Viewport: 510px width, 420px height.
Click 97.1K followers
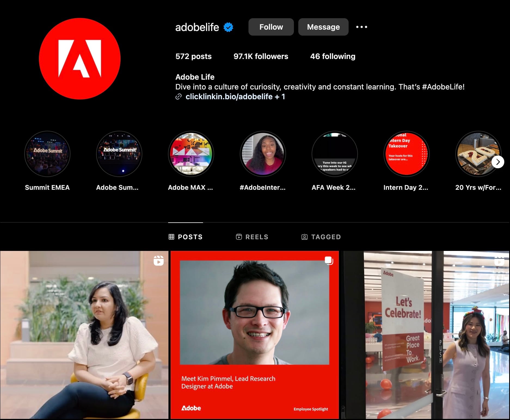point(261,56)
